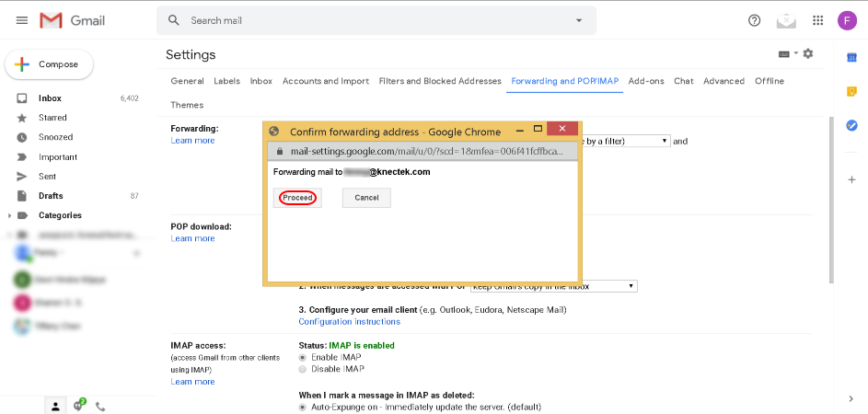Open the Help question mark icon
The image size is (868, 414).
tap(754, 20)
